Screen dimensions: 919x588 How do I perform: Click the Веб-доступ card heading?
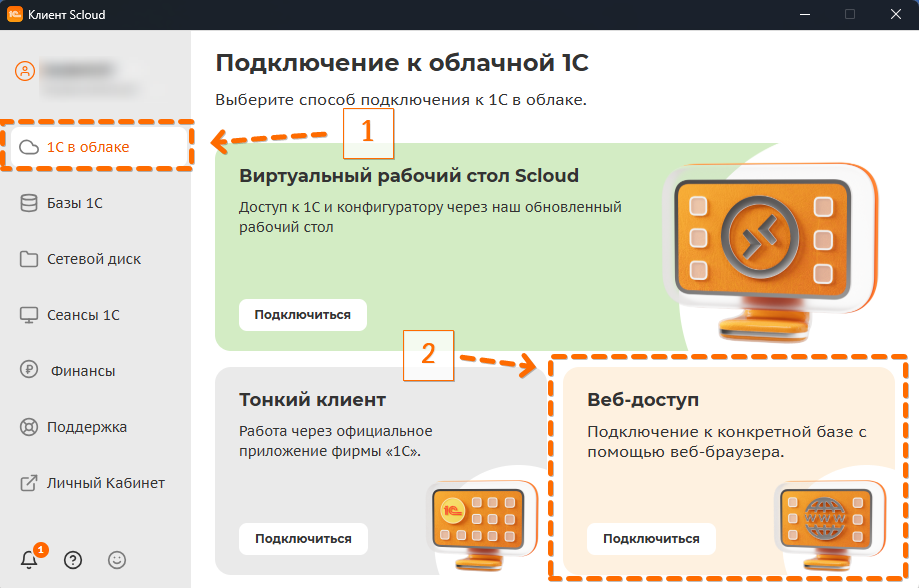(x=643, y=400)
